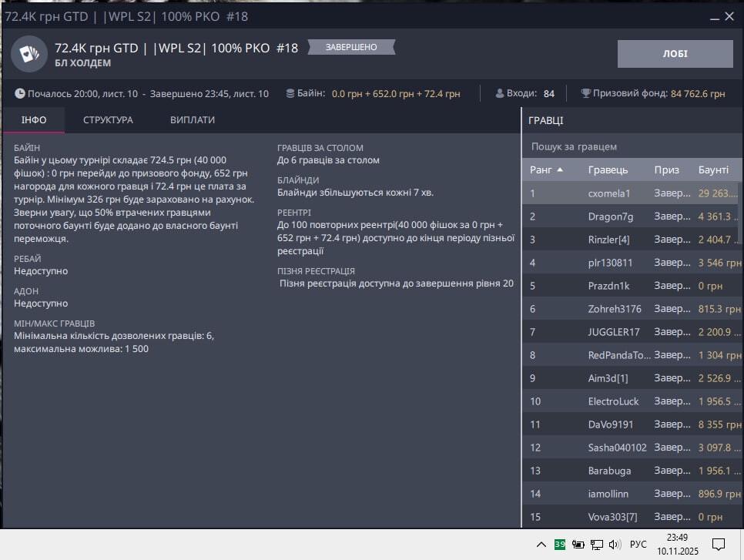Click the speaker volume tray icon
This screenshot has height=560, width=744.
(614, 544)
